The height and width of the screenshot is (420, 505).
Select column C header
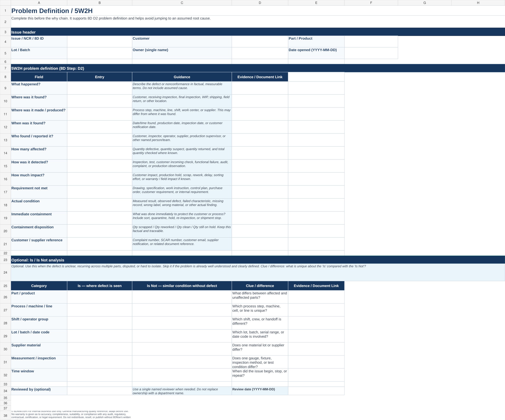pyautogui.click(x=182, y=3)
